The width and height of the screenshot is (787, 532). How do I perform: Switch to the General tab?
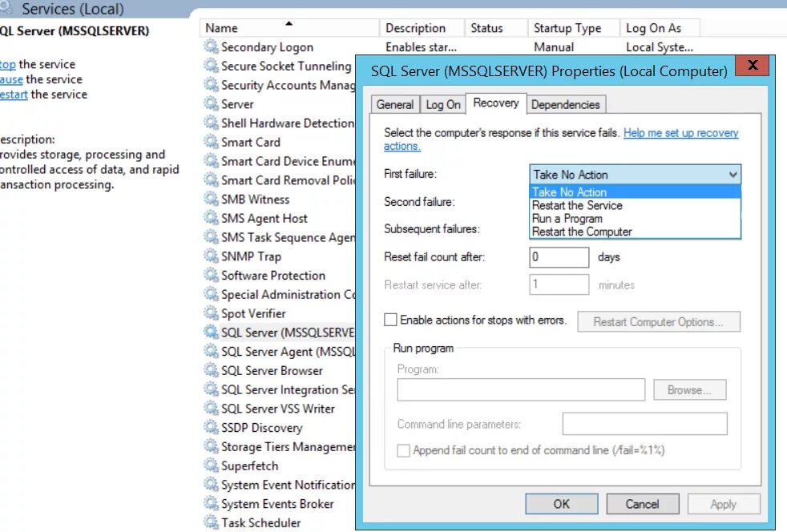[x=395, y=104]
